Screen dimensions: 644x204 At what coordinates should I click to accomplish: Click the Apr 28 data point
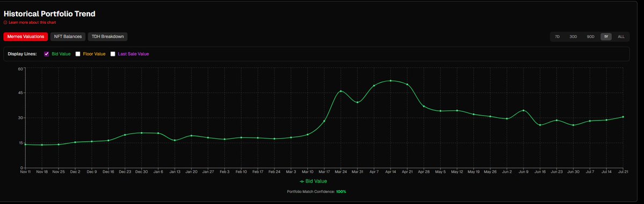[424, 106]
